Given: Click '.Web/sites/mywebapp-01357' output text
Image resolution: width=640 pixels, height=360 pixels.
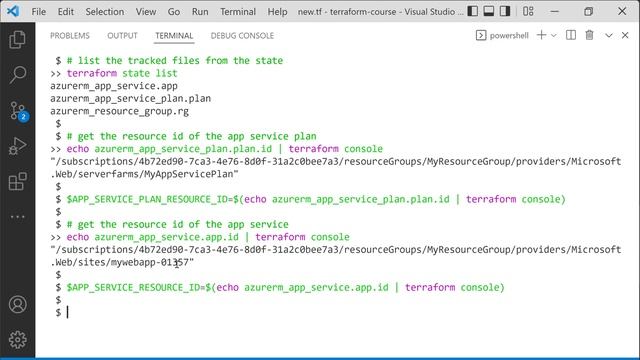Looking at the screenshot, I should coord(122,262).
